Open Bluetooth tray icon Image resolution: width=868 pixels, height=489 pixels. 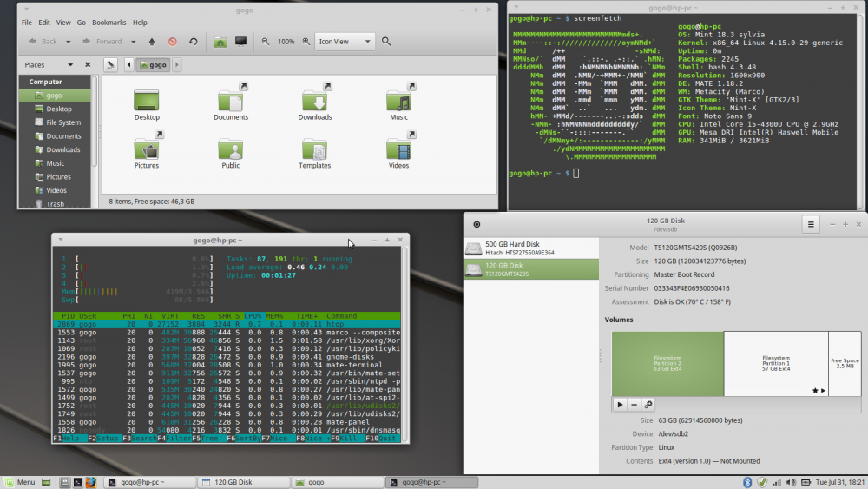point(747,482)
